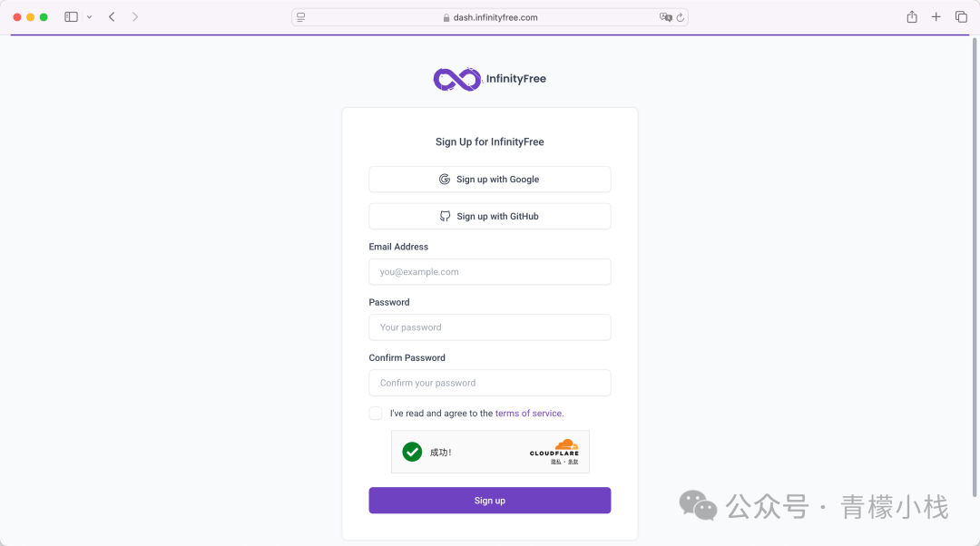Image resolution: width=980 pixels, height=546 pixels.
Task: Select the Confirm Password field
Action: pos(490,383)
